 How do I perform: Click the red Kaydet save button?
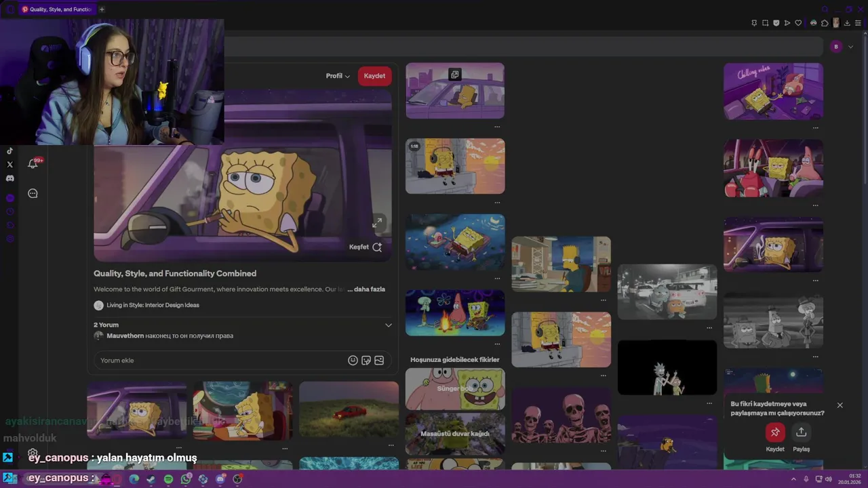[374, 76]
